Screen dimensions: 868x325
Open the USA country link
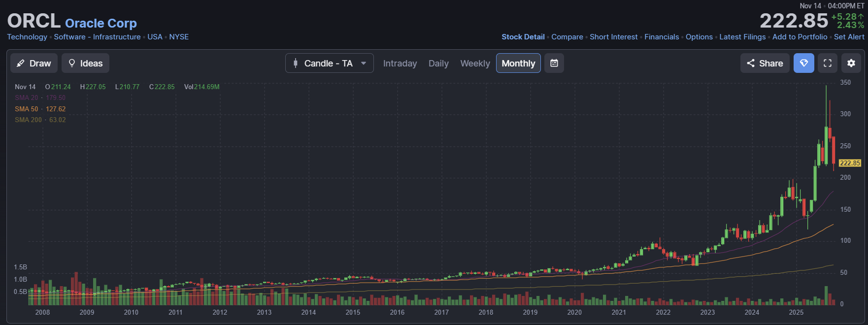155,37
